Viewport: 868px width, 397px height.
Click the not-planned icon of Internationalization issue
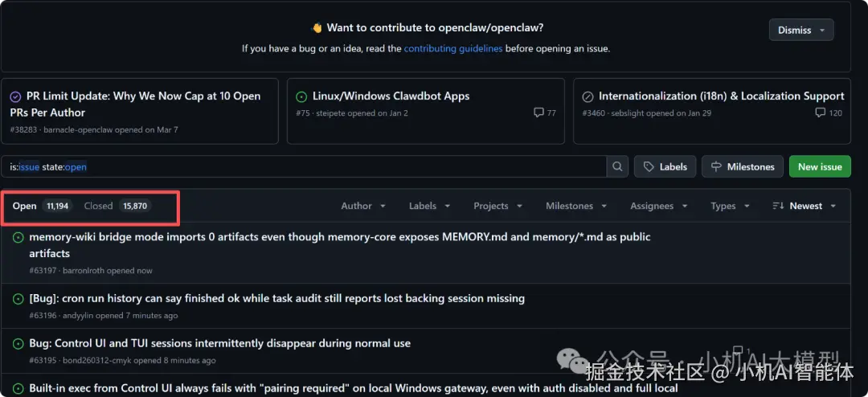(x=588, y=96)
